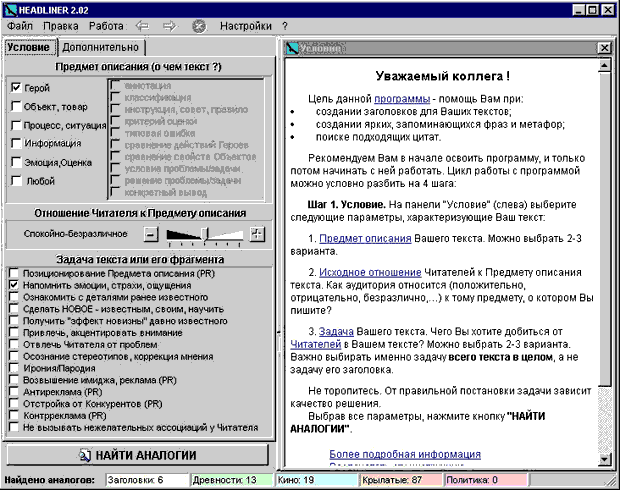Click the Политика: 0 status field

[x=486, y=480]
